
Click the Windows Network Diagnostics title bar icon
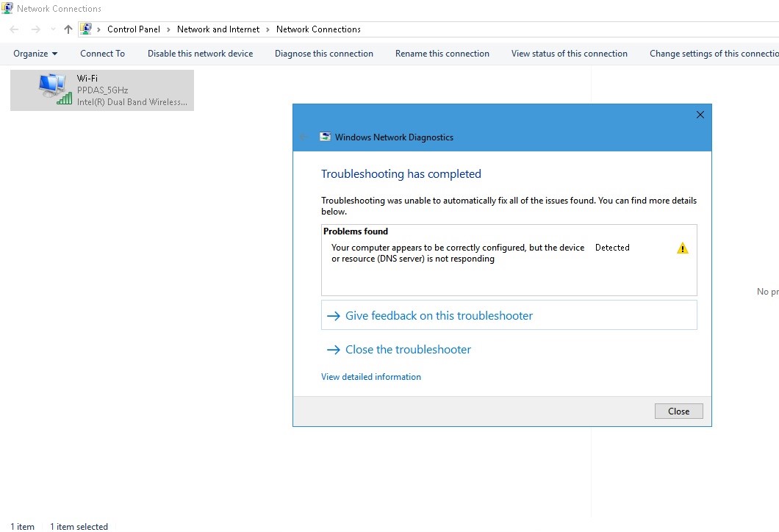325,137
